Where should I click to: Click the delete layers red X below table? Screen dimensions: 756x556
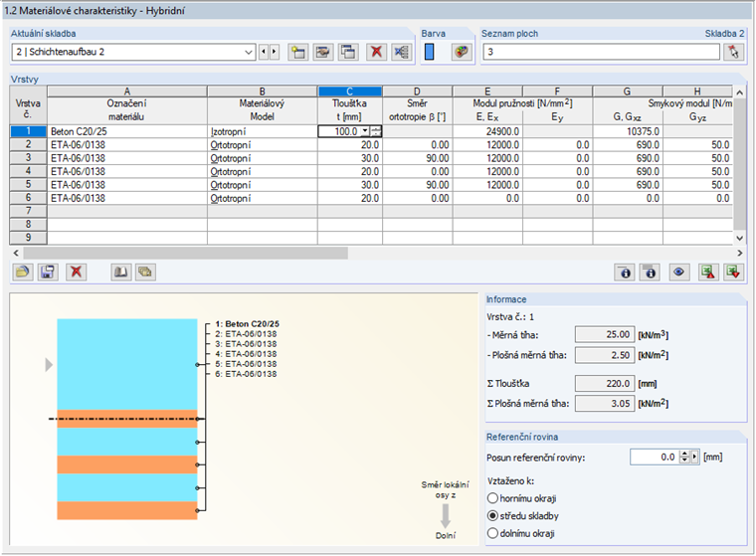76,271
